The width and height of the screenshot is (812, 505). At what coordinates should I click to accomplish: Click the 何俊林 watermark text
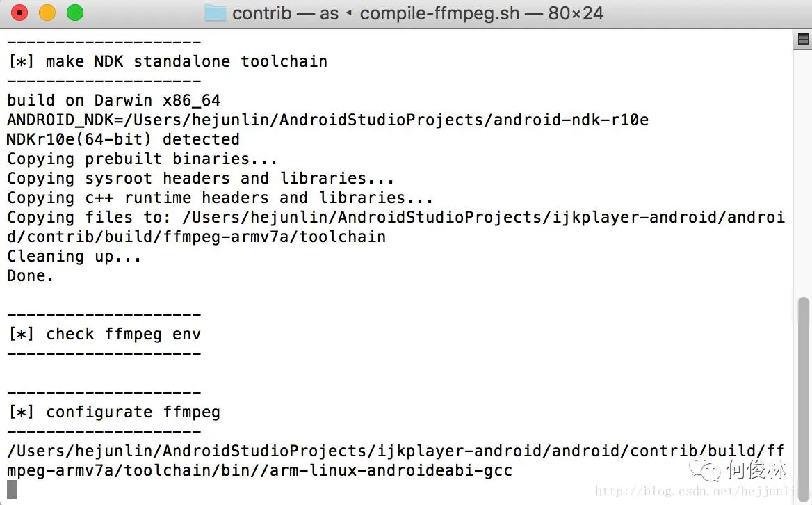click(756, 470)
